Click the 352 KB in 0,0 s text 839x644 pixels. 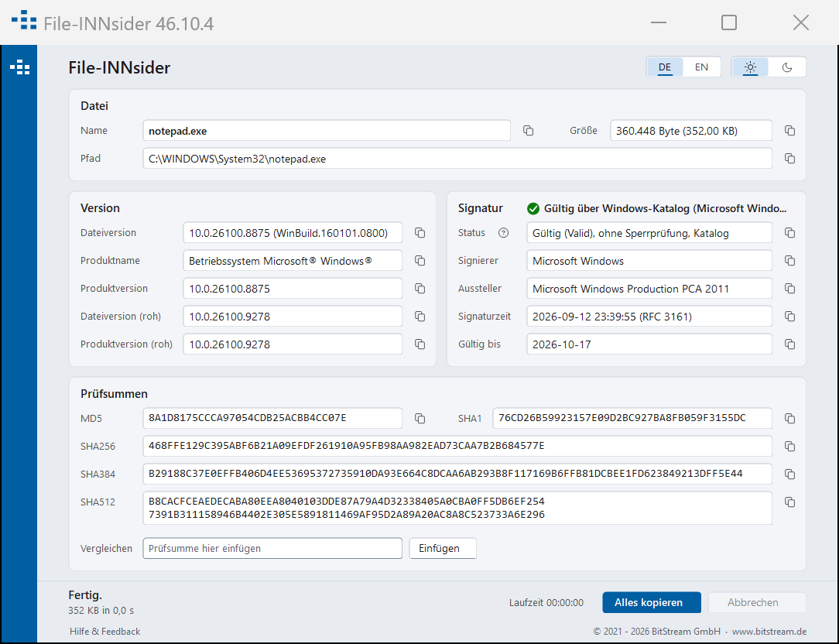click(x=101, y=610)
